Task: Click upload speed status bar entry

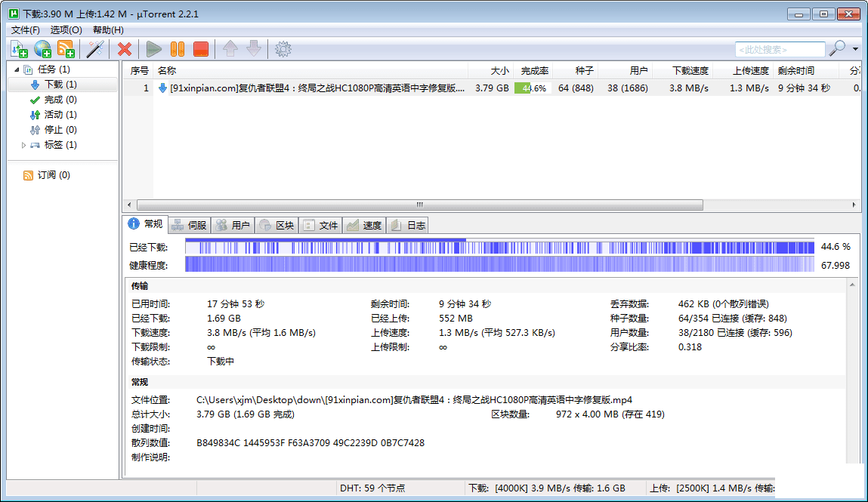Action: point(712,488)
